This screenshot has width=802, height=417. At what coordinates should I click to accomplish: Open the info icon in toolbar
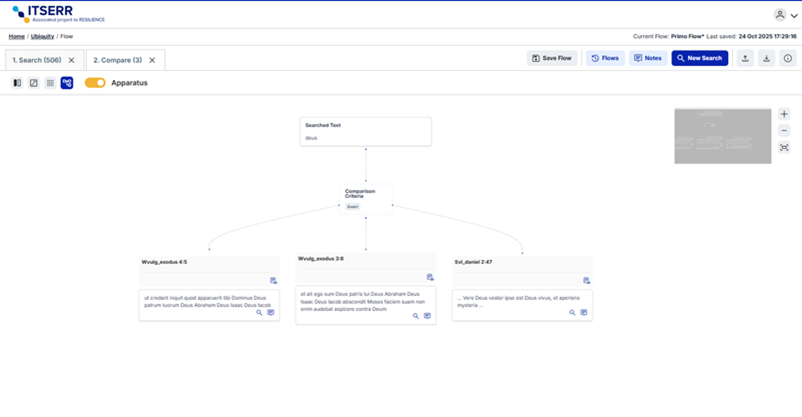click(x=788, y=58)
